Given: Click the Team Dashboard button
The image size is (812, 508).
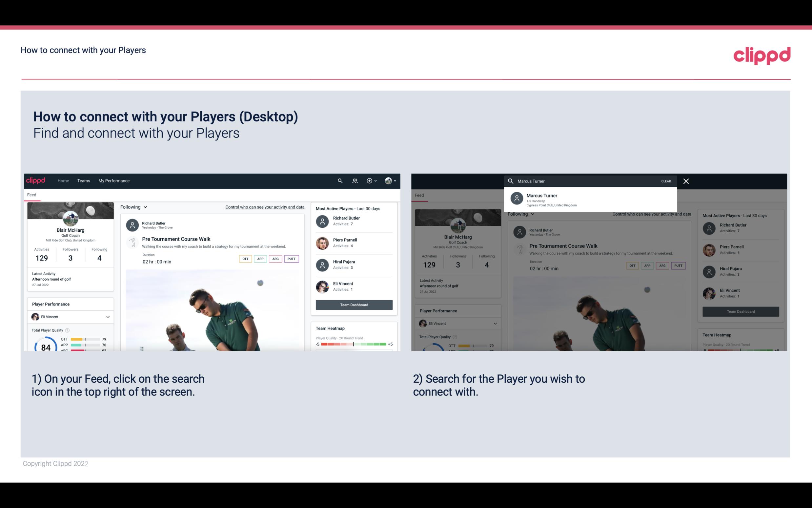Looking at the screenshot, I should (354, 304).
